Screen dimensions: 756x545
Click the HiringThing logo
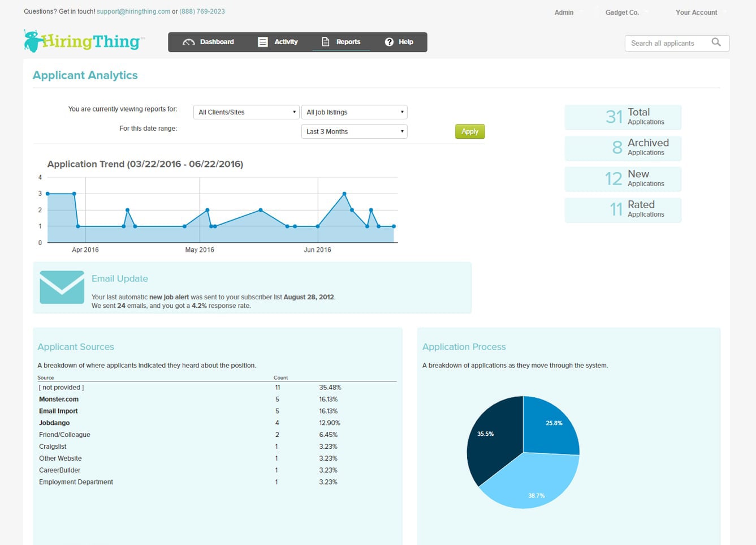click(x=84, y=41)
